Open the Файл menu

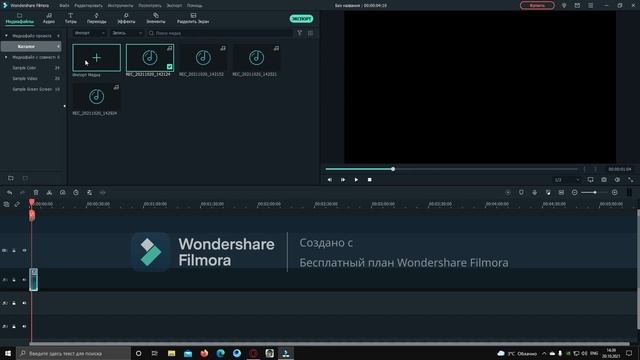click(64, 6)
